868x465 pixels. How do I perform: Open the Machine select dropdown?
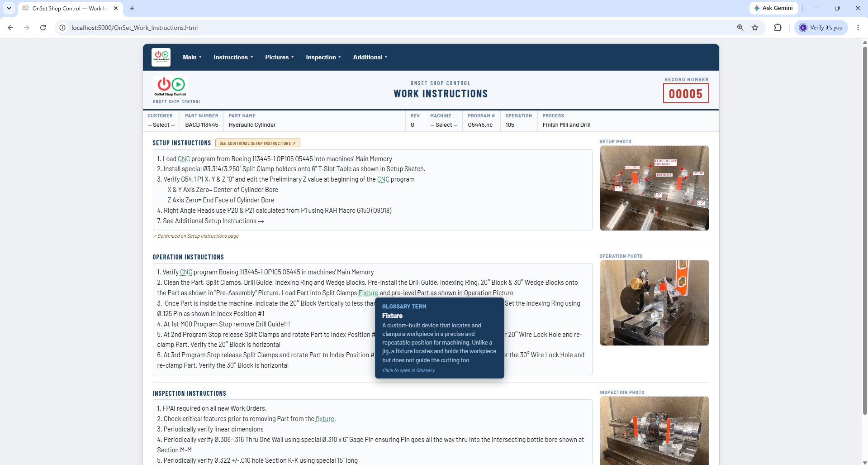(444, 125)
